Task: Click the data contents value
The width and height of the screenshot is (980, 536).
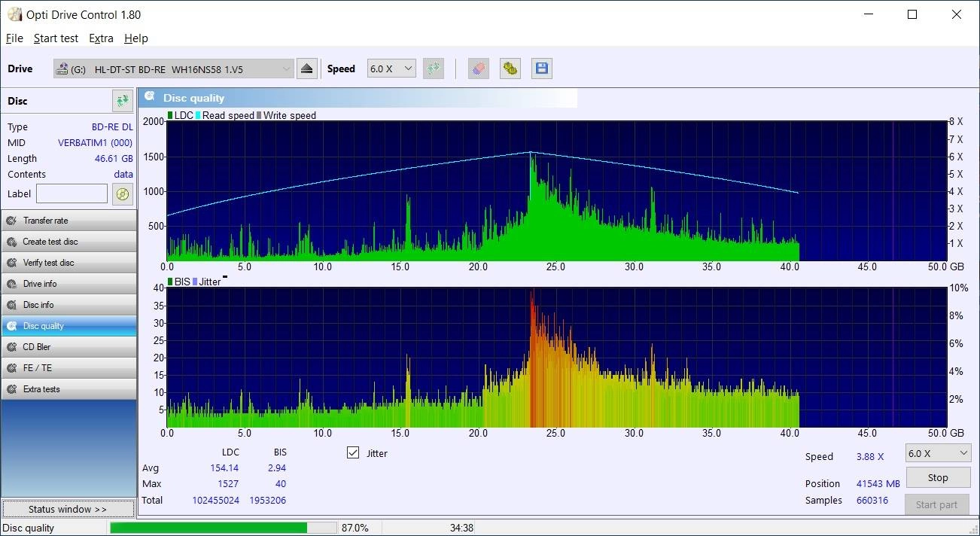Action: tap(123, 175)
